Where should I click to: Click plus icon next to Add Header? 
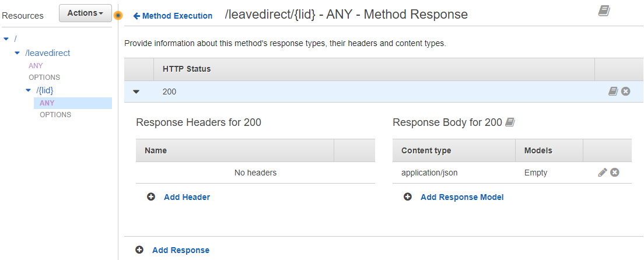151,197
